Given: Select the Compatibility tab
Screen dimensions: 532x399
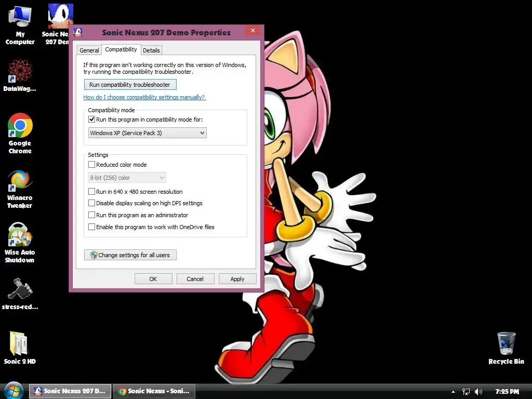Looking at the screenshot, I should point(121,49).
